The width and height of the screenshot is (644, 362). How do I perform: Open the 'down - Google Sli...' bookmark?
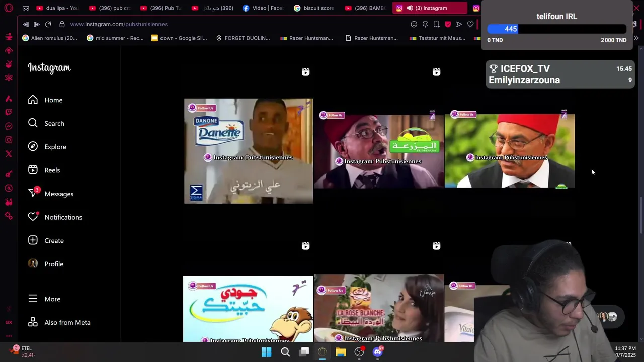tap(179, 38)
